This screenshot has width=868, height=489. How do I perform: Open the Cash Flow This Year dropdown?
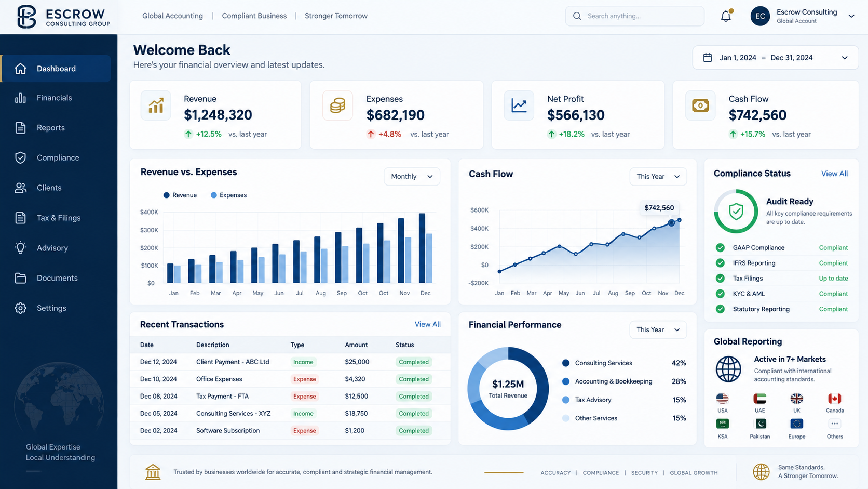tap(658, 177)
